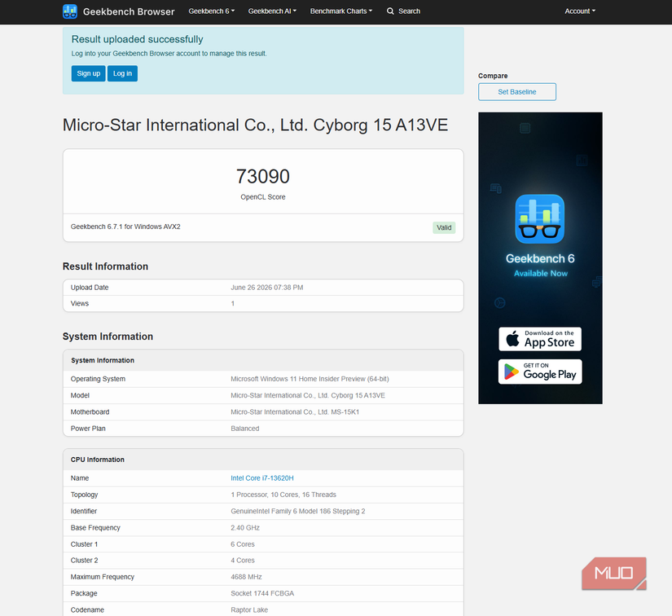The width and height of the screenshot is (672, 616).
Task: Select the upload date June 26 2026 value
Action: click(266, 288)
